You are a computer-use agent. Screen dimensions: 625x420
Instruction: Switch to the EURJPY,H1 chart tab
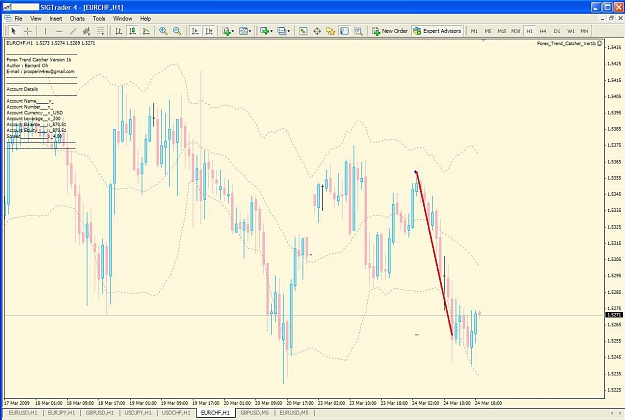[x=61, y=413]
